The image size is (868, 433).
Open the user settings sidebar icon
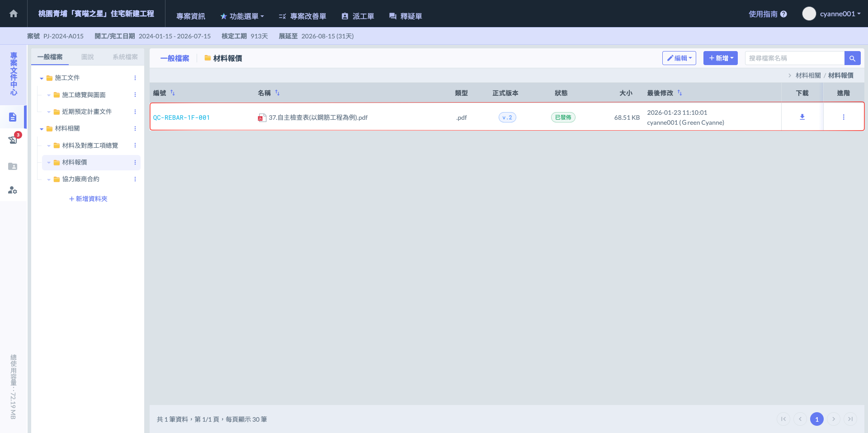coord(13,190)
